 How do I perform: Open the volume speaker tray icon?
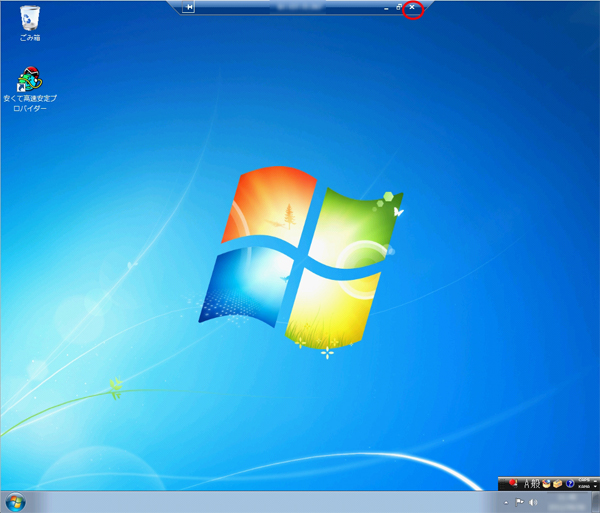pyautogui.click(x=533, y=502)
